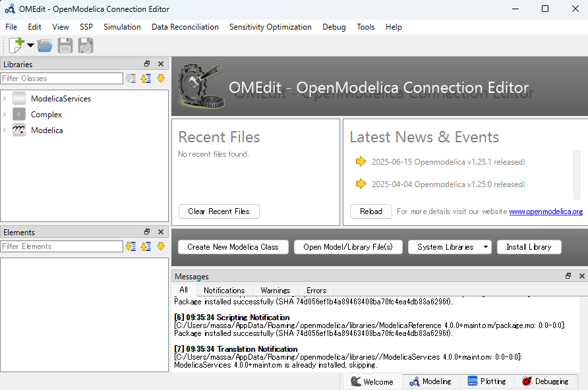The width and height of the screenshot is (588, 390).
Task: Click the OMEdit gears logo
Action: click(x=200, y=86)
